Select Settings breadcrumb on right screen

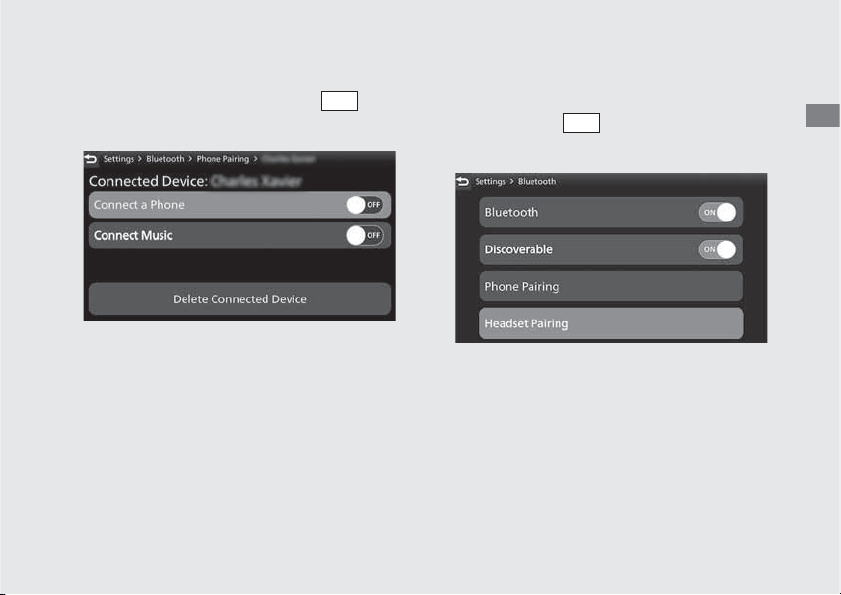[x=490, y=182]
